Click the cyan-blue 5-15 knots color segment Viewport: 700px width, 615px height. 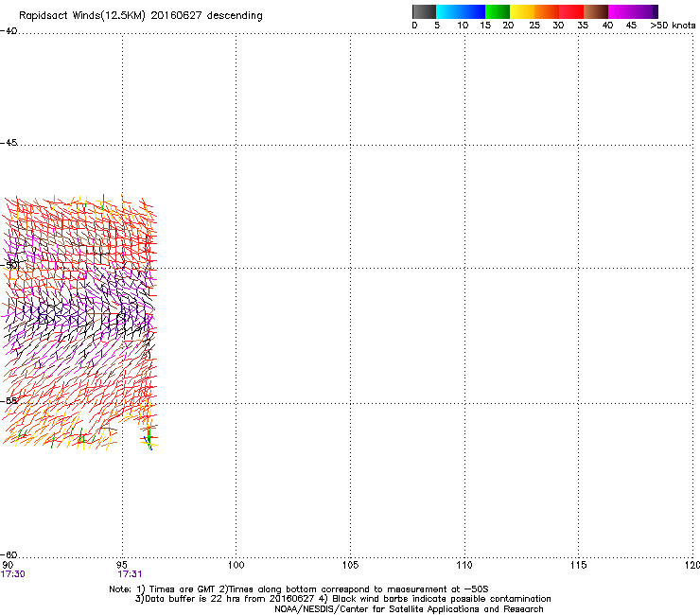[461, 11]
